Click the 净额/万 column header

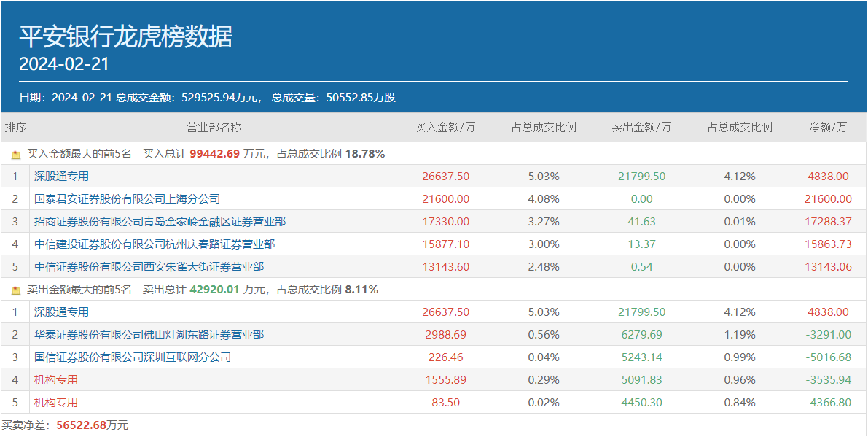pos(829,128)
